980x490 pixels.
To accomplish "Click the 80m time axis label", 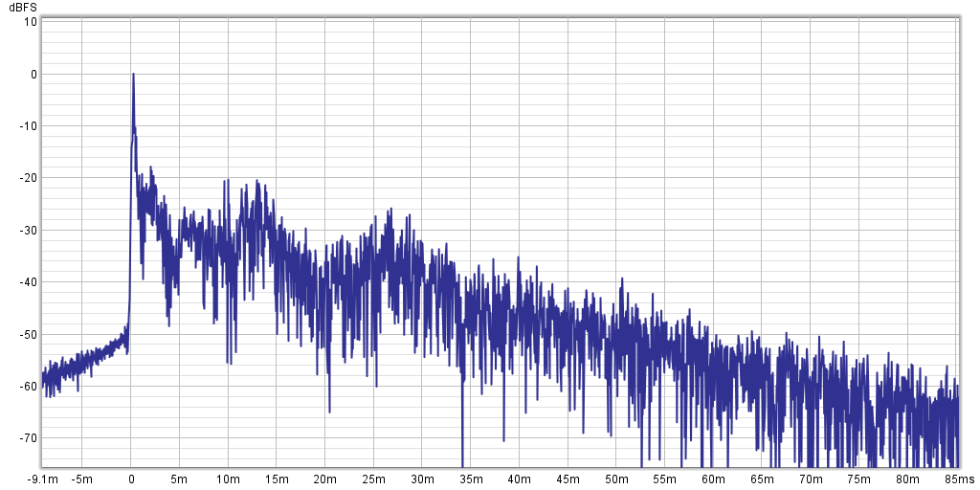I will (x=907, y=480).
